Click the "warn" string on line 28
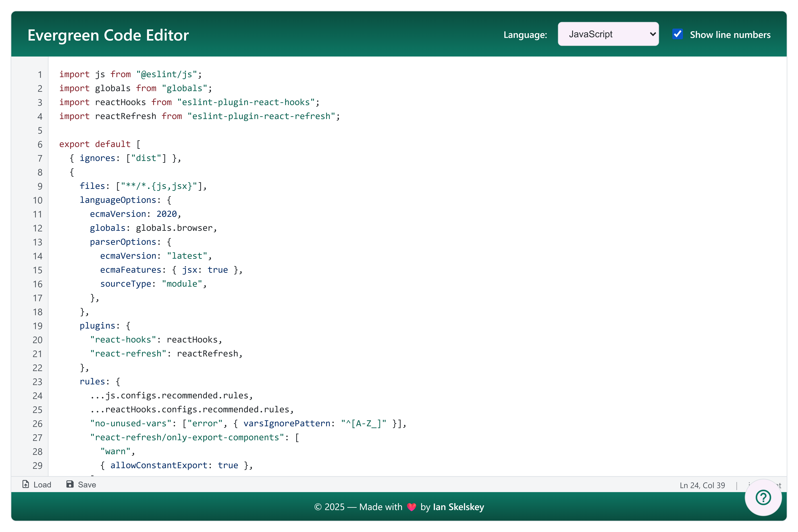The height and width of the screenshot is (532, 798). pos(115,451)
